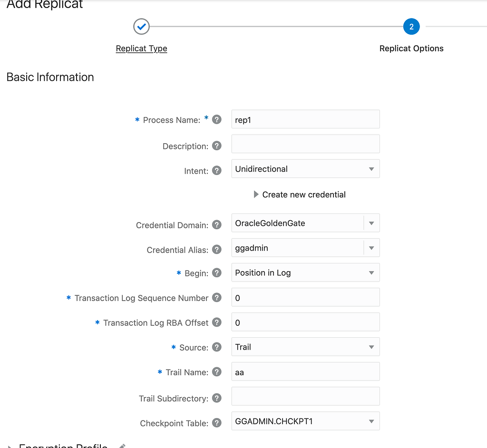Open help icon next to Description
Viewport: 487px width, 448px height.
point(217,146)
